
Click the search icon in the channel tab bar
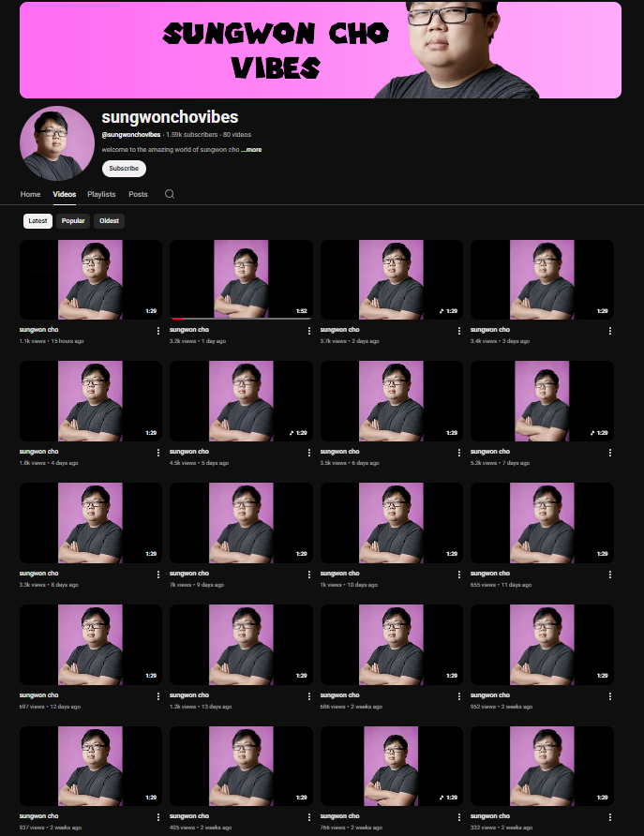pos(170,194)
